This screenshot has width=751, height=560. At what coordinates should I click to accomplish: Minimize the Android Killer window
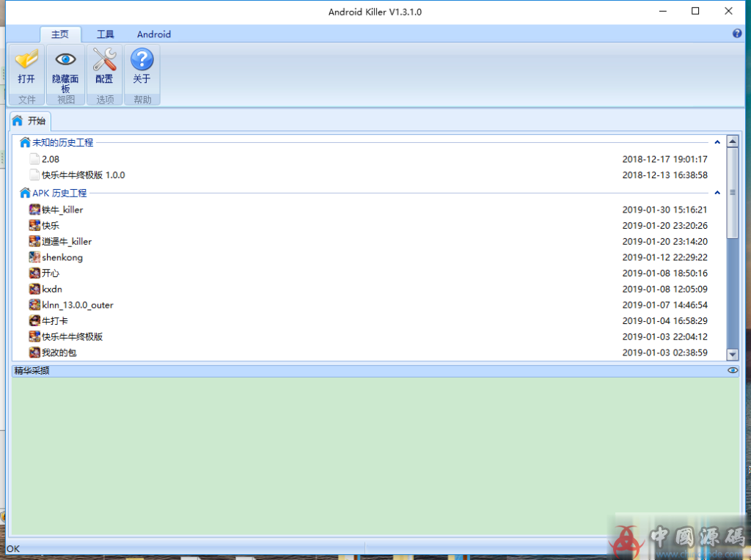click(663, 11)
